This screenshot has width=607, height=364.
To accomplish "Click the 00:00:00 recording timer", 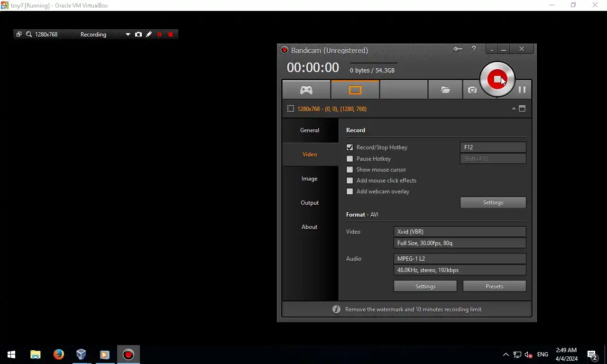I will [313, 68].
